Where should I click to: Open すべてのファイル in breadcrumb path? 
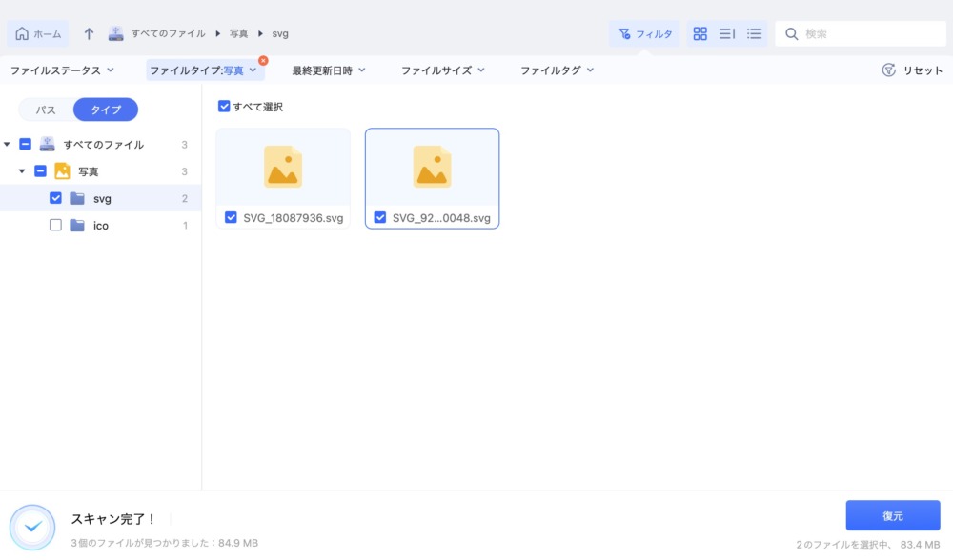coord(169,33)
